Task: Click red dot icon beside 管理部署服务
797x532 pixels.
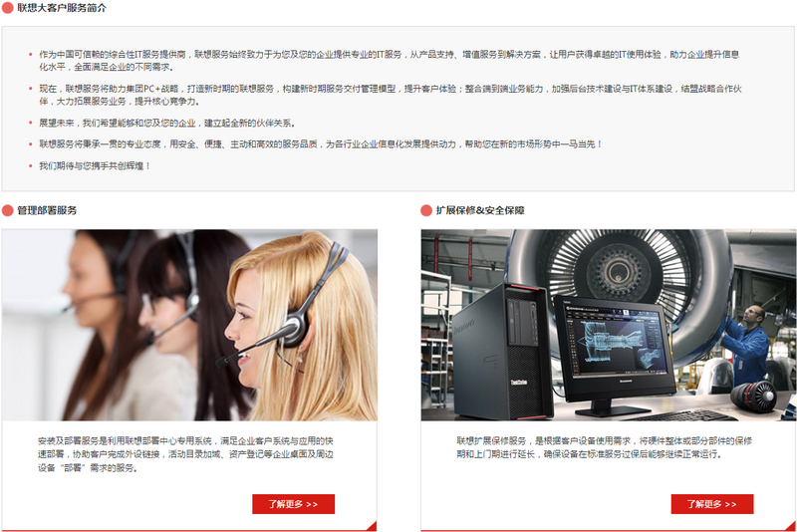Action: click(x=7, y=210)
